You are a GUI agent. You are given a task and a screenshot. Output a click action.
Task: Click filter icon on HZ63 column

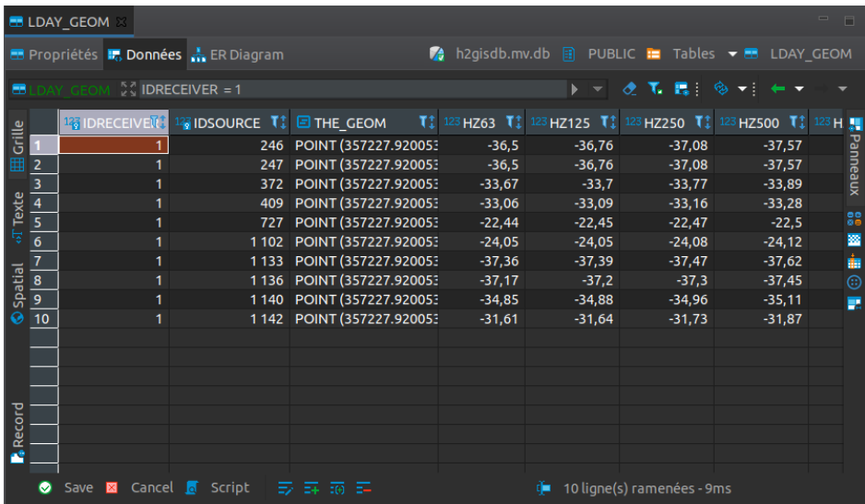[510, 122]
